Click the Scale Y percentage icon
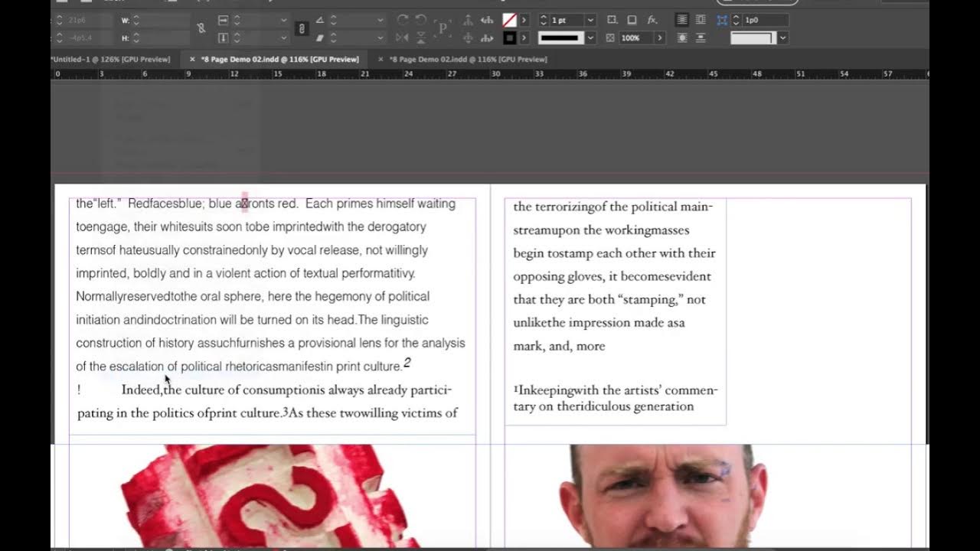 pyautogui.click(x=223, y=37)
